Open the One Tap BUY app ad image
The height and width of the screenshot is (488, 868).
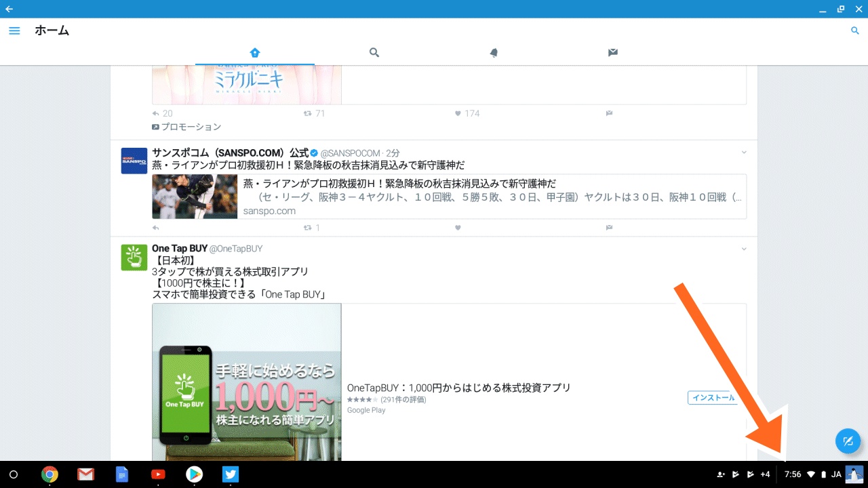point(247,382)
